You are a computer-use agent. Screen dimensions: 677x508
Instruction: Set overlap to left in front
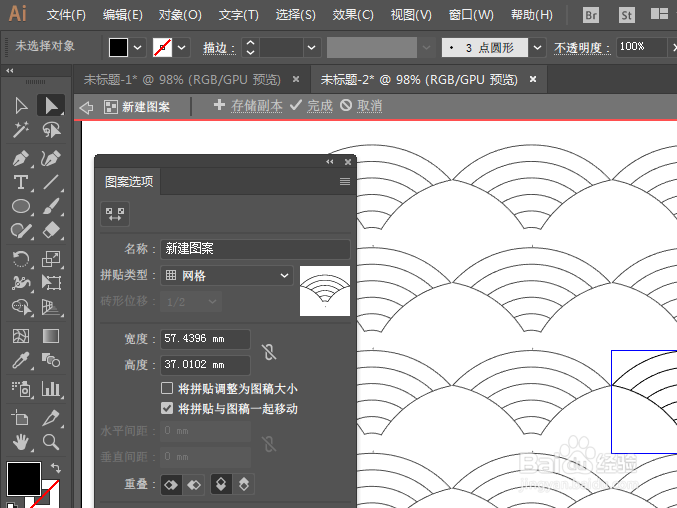(171, 485)
